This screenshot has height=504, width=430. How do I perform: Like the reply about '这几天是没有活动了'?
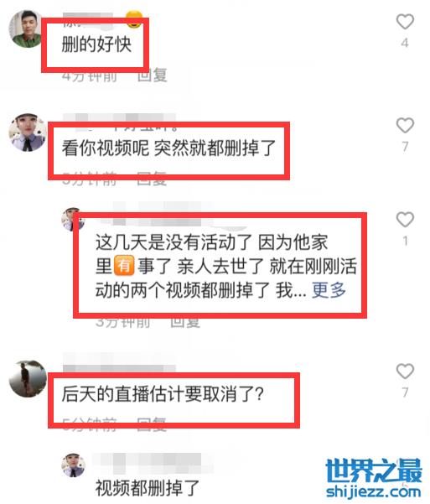coord(405,220)
